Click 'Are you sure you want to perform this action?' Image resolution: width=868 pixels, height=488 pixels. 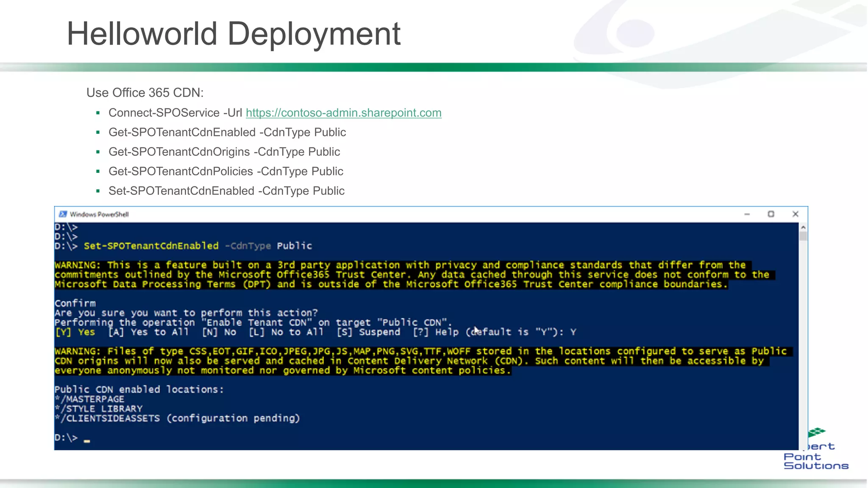(186, 313)
